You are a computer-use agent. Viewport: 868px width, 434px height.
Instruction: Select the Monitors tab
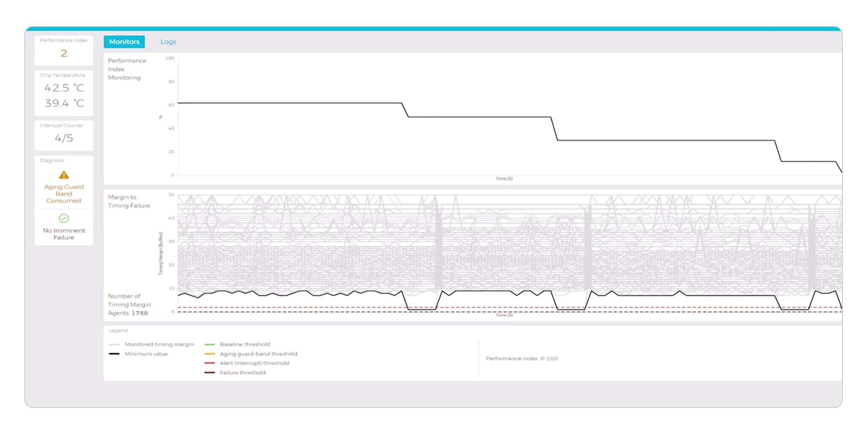(124, 42)
